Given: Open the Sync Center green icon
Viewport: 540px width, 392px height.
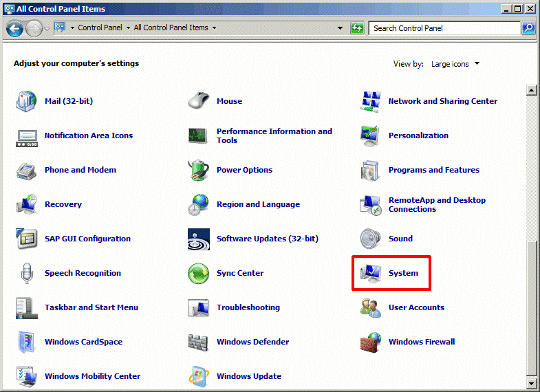Looking at the screenshot, I should point(198,274).
